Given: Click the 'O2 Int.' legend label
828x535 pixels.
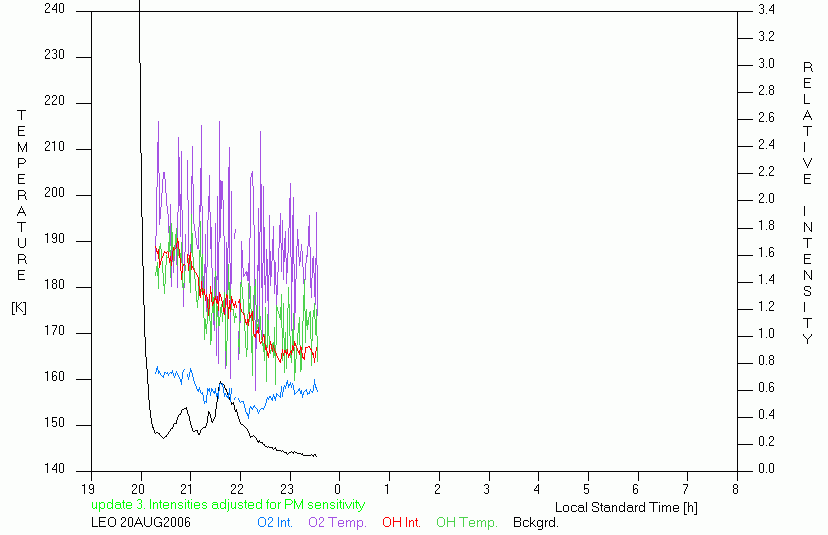Looking at the screenshot, I should (x=275, y=523).
